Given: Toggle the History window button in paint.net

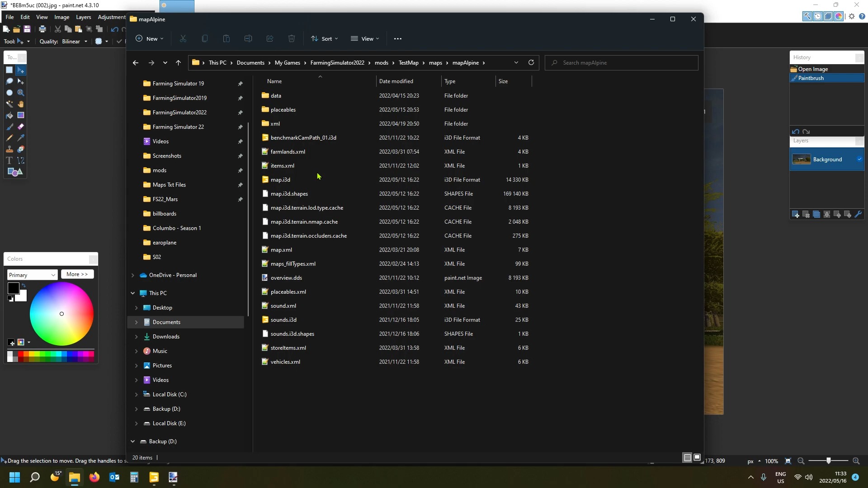Looking at the screenshot, I should click(x=817, y=16).
